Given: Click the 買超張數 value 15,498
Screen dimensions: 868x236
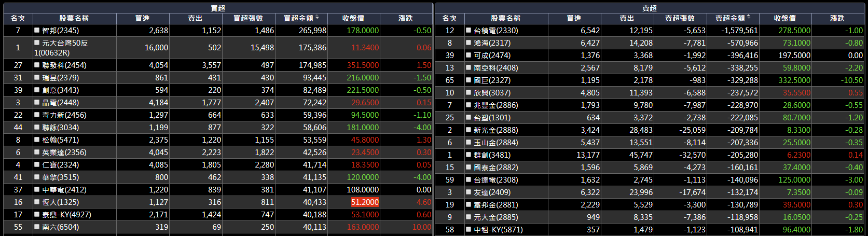Looking at the screenshot, I should 262,47.
